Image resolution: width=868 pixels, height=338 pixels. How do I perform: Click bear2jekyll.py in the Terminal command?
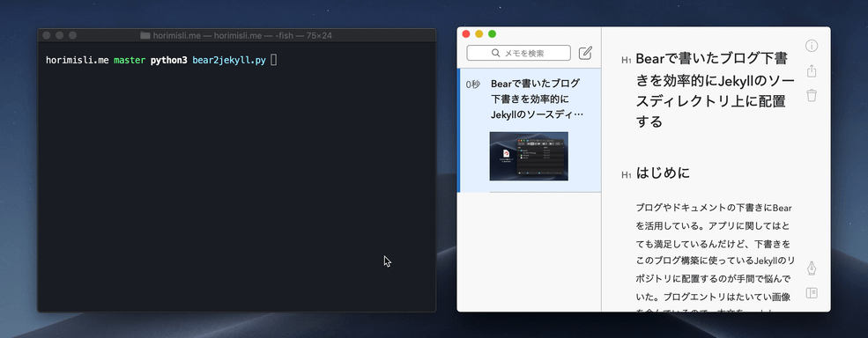(x=229, y=60)
